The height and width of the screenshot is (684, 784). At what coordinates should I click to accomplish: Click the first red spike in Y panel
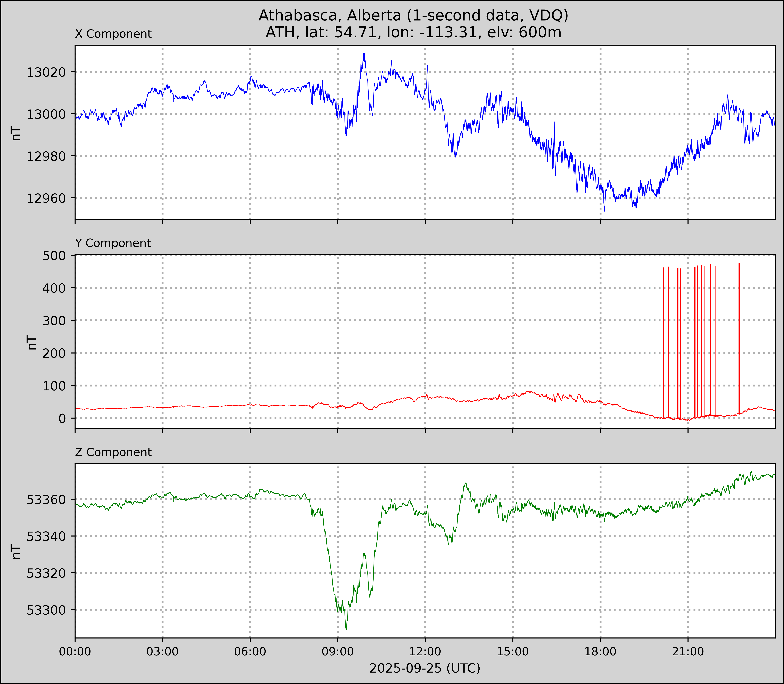click(x=638, y=336)
